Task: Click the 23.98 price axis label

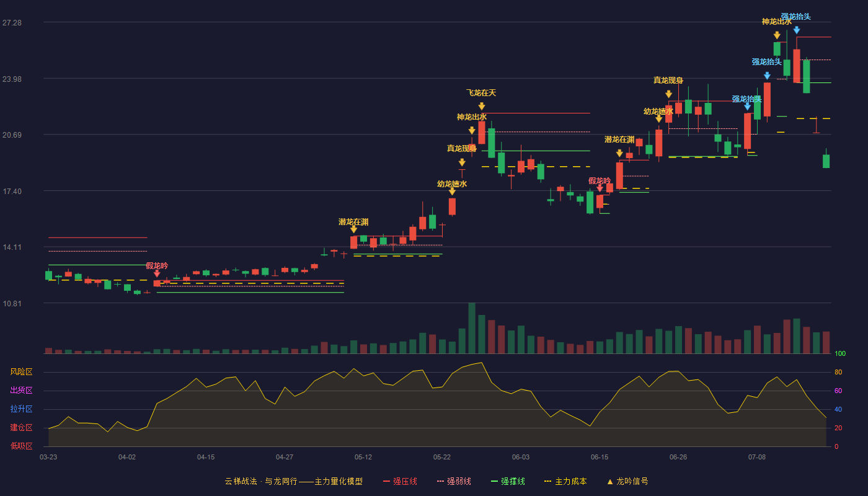Action: (12, 79)
